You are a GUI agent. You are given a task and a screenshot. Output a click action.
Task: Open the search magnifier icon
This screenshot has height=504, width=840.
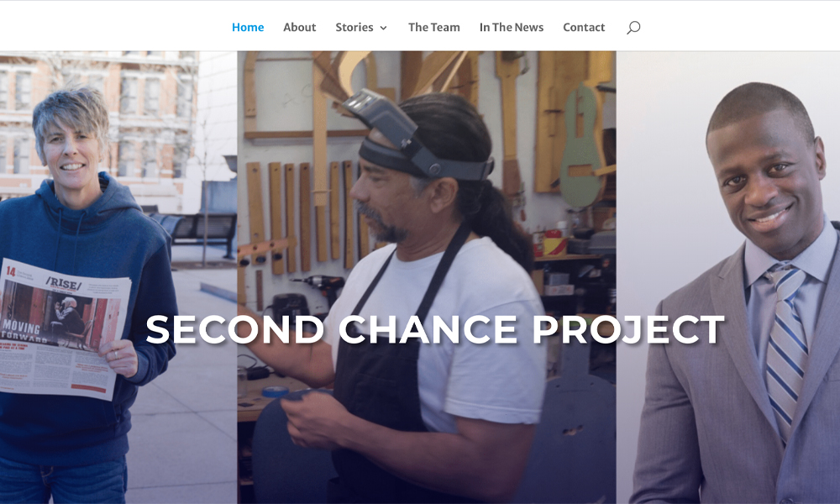(633, 28)
